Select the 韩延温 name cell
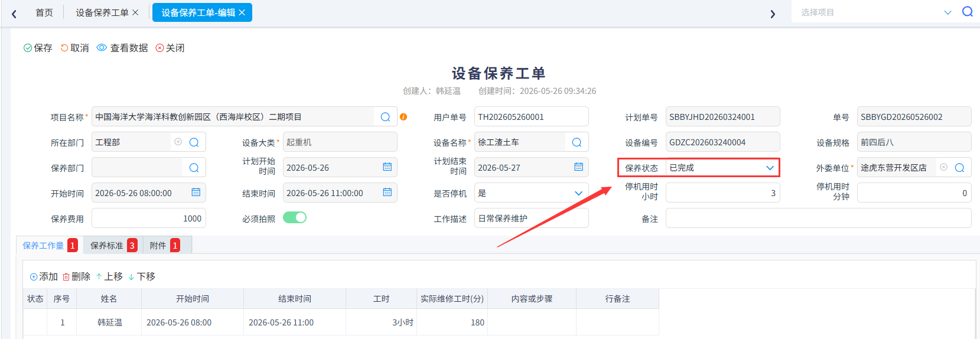Image resolution: width=980 pixels, height=339 pixels. tap(109, 322)
